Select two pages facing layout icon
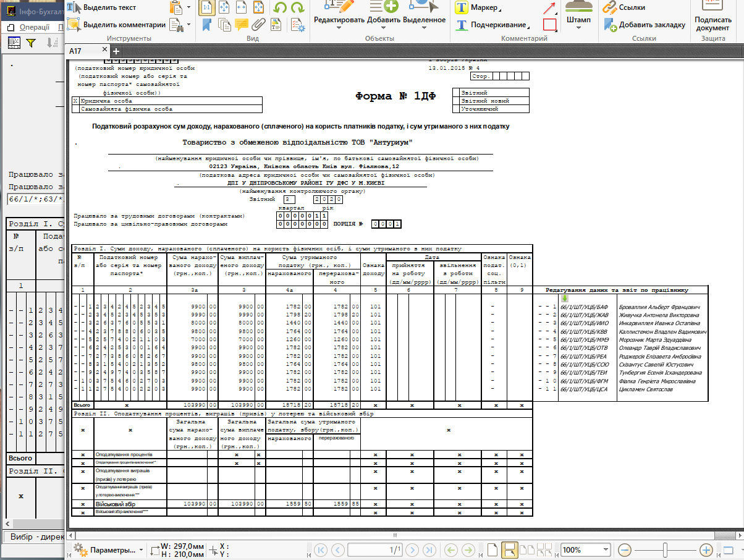The height and width of the screenshot is (560, 744). coord(527,549)
